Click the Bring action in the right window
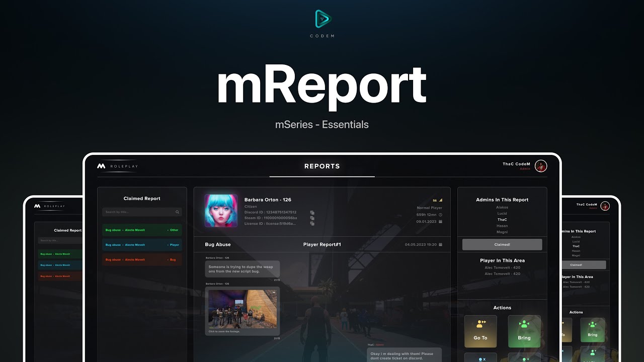The width and height of the screenshot is (644, 362). pos(593,330)
